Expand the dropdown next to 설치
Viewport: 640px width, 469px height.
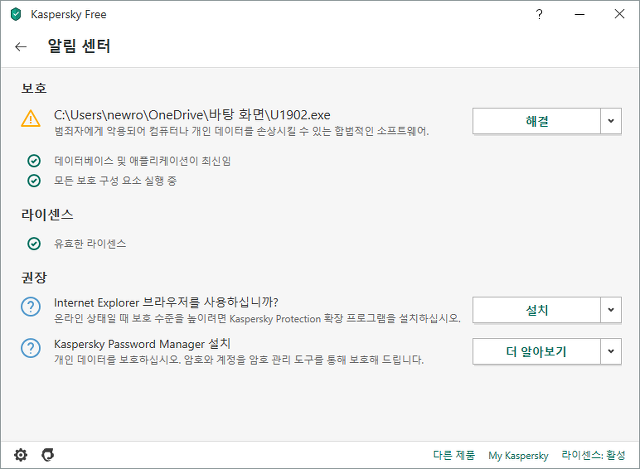point(611,310)
